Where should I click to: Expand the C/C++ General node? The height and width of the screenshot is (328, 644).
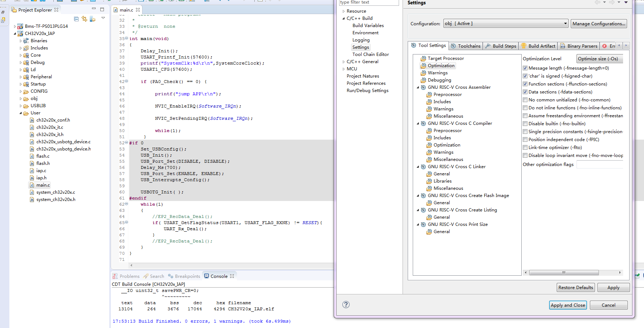pos(343,62)
